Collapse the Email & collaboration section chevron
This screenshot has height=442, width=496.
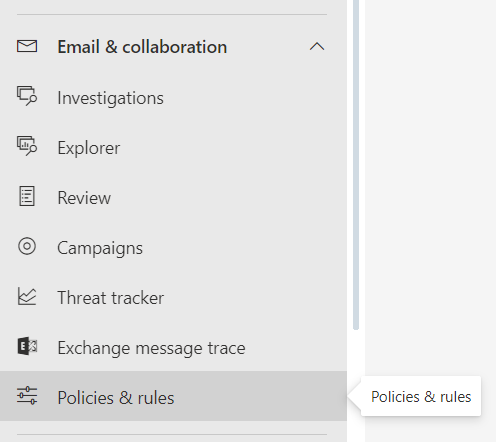[x=317, y=46]
